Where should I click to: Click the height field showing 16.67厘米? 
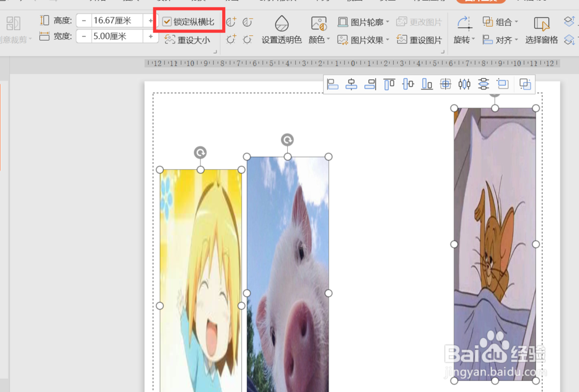click(117, 21)
